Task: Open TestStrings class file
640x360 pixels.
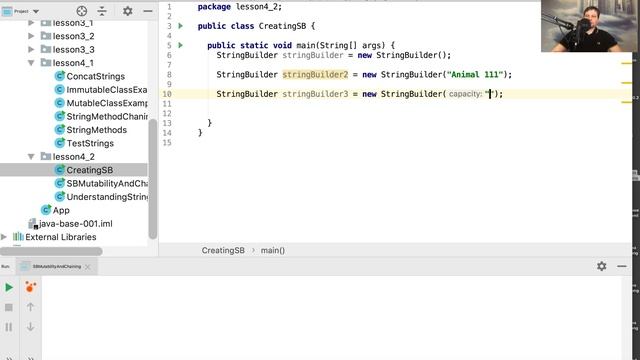Action: 90,143
